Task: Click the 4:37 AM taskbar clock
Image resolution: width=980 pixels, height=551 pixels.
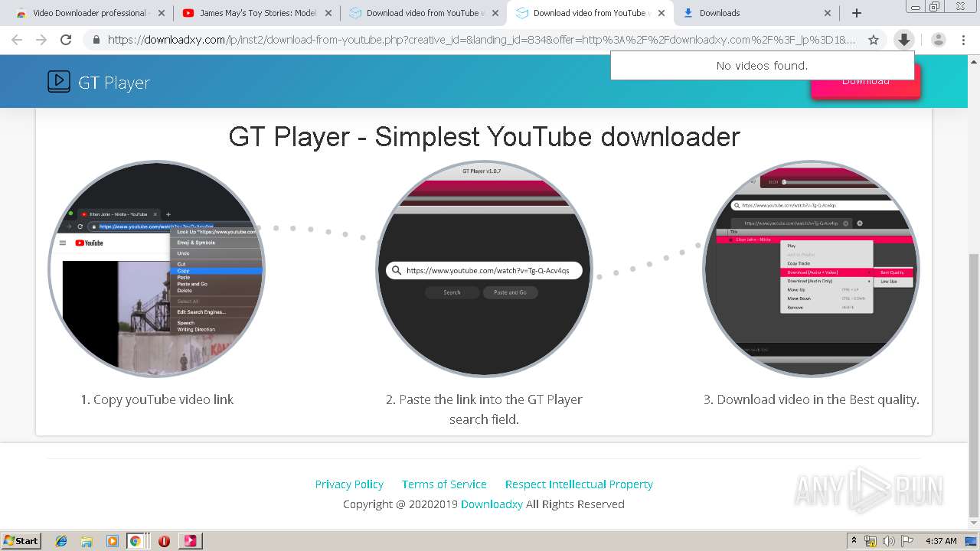Action: (941, 541)
